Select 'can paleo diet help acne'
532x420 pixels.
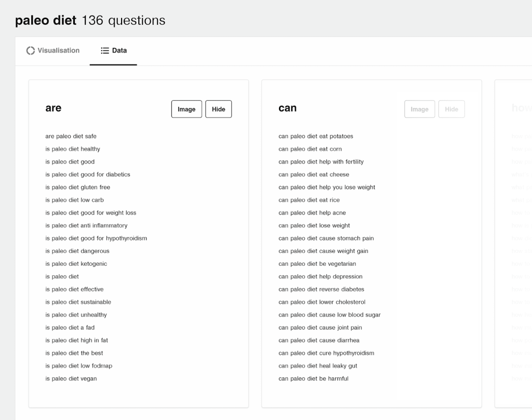(312, 213)
